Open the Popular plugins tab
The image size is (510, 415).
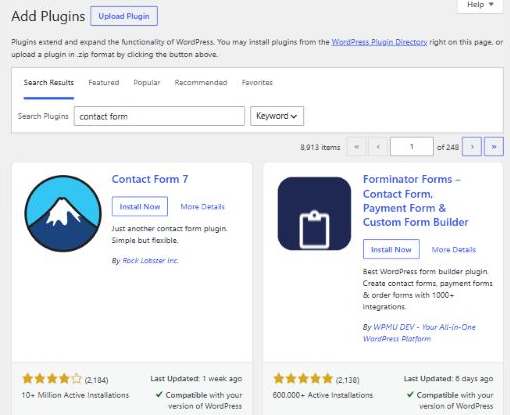(147, 83)
